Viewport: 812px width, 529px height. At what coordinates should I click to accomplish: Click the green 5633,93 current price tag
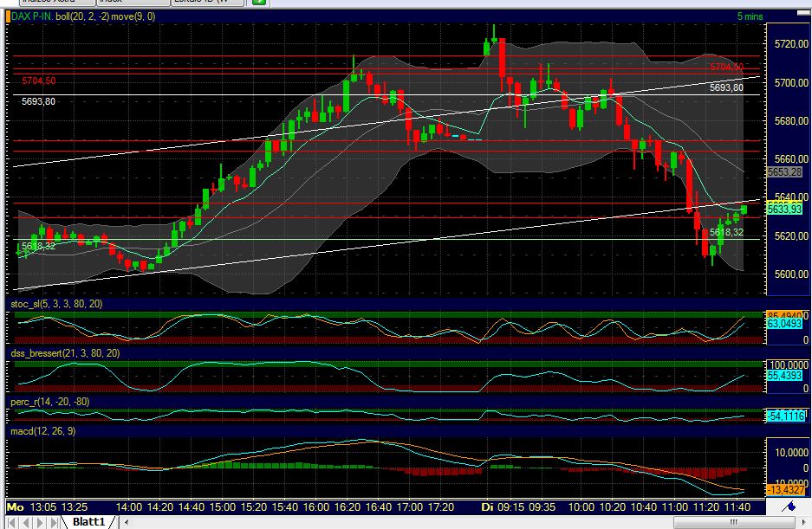(784, 210)
